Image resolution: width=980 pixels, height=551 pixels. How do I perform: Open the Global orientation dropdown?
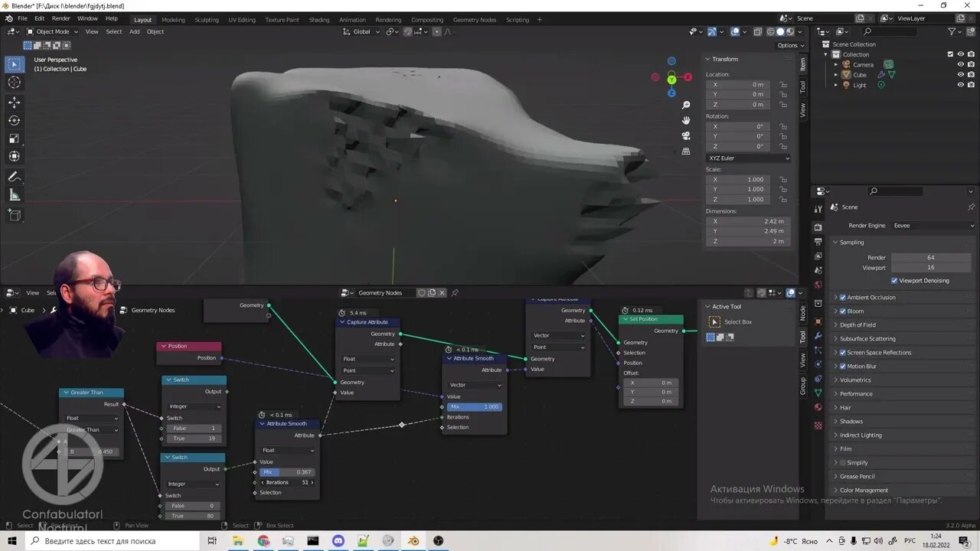click(361, 31)
